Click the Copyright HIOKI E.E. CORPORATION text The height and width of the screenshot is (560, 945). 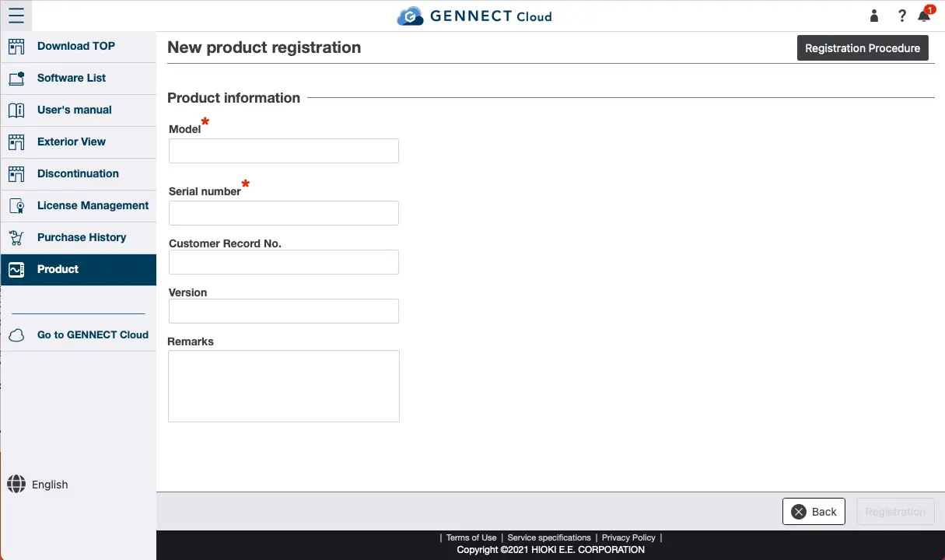click(x=551, y=550)
